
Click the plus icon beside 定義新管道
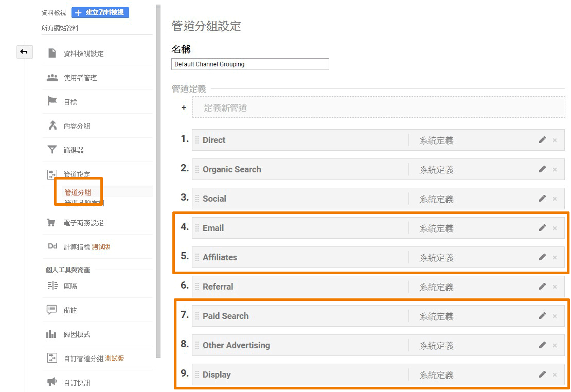click(184, 108)
